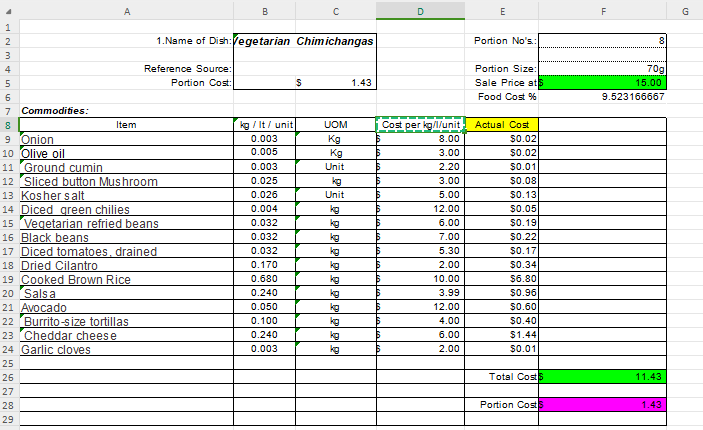
Task: Click the Portion No's value 8
Action: point(603,41)
